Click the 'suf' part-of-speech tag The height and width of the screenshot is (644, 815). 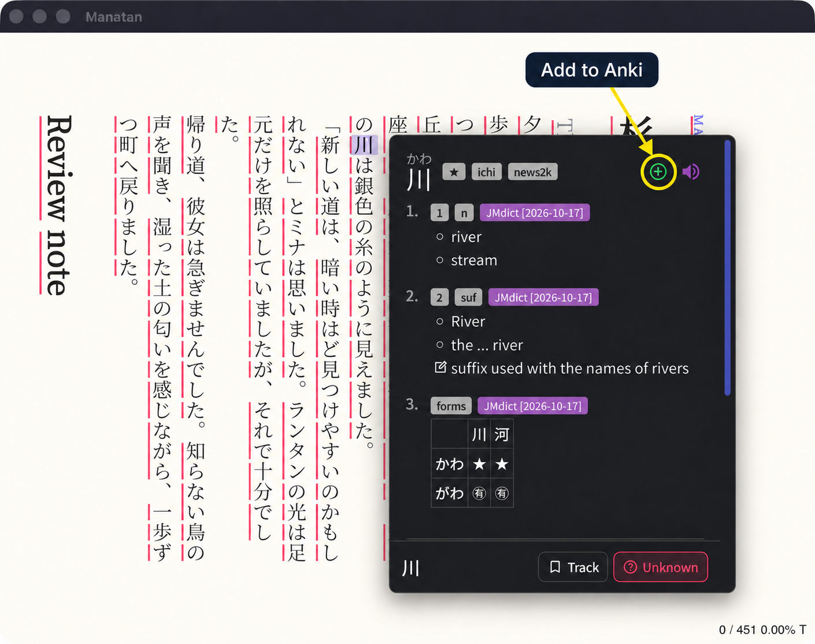[x=468, y=297]
